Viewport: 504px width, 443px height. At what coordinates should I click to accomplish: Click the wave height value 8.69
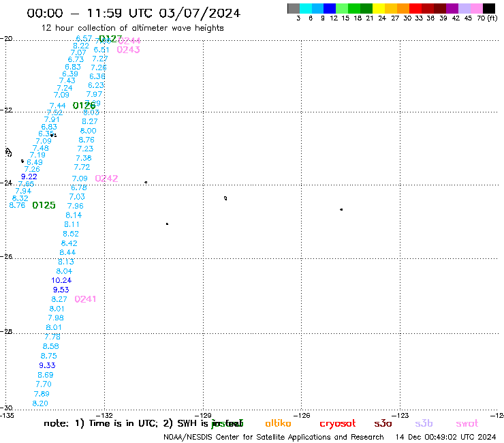[x=46, y=375]
